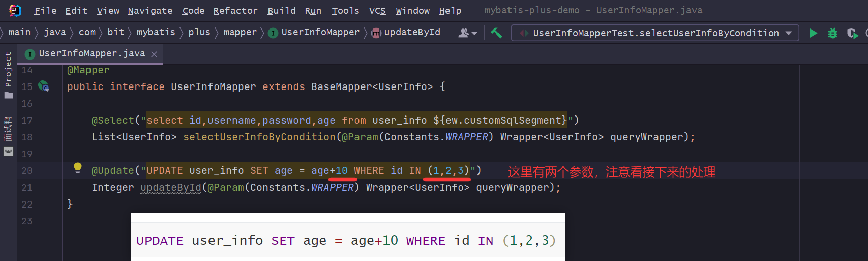This screenshot has width=868, height=261.
Task: Open the Tools menu
Action: point(345,10)
